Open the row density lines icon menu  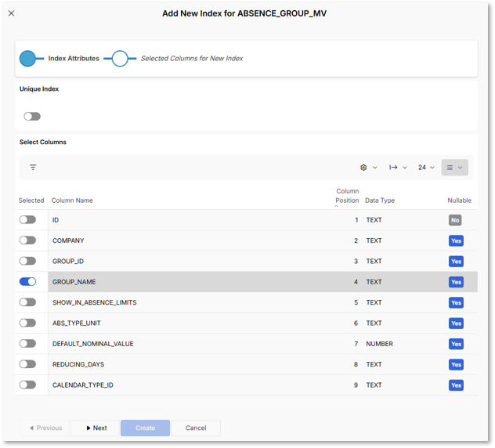click(x=450, y=168)
